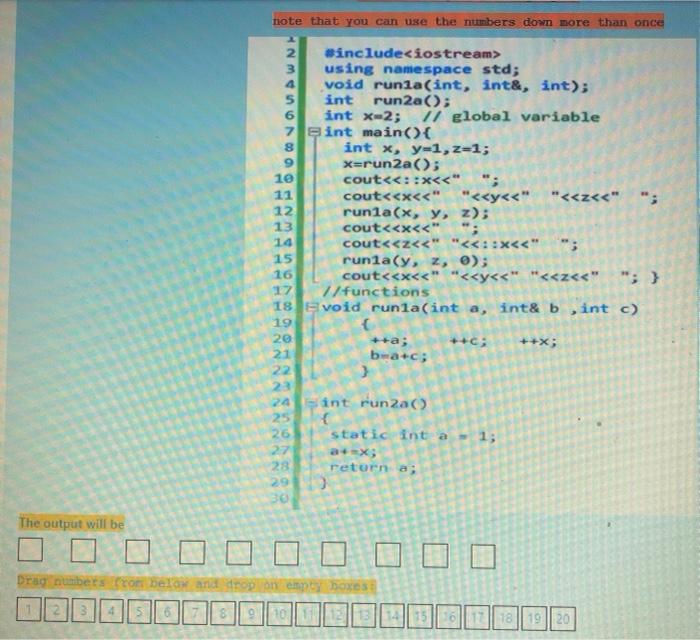Click the tenth empty output answer box
Screen dimensions: 700x640
point(483,557)
